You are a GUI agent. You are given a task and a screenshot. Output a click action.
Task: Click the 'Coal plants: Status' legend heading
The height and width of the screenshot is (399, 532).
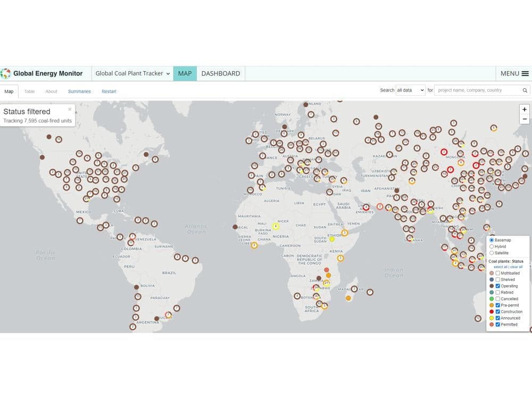click(x=506, y=261)
